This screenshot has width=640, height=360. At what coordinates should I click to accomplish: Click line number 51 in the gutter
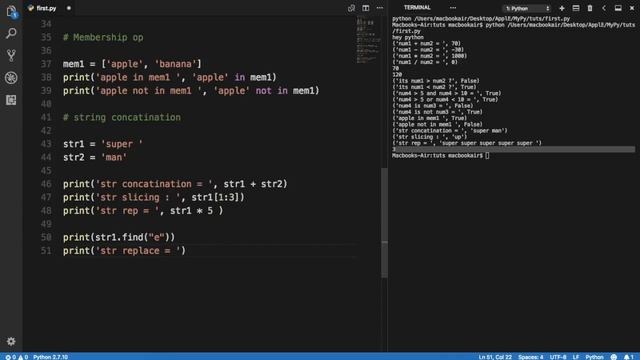click(x=46, y=251)
